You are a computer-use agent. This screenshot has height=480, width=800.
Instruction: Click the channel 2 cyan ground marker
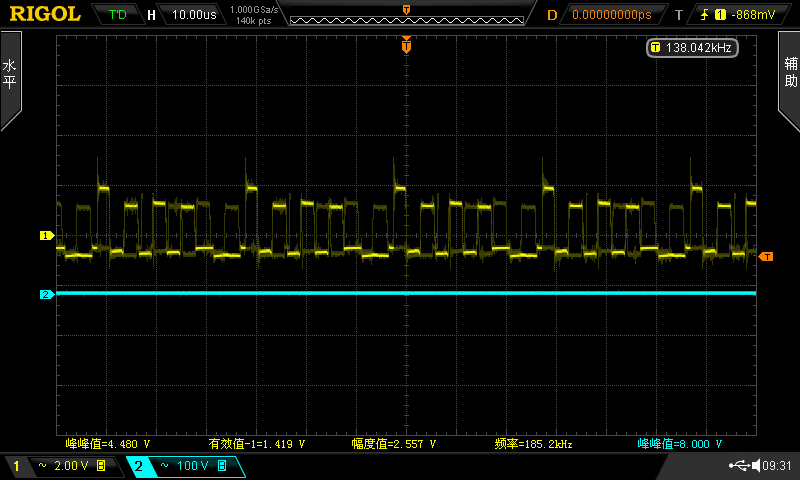(x=47, y=294)
